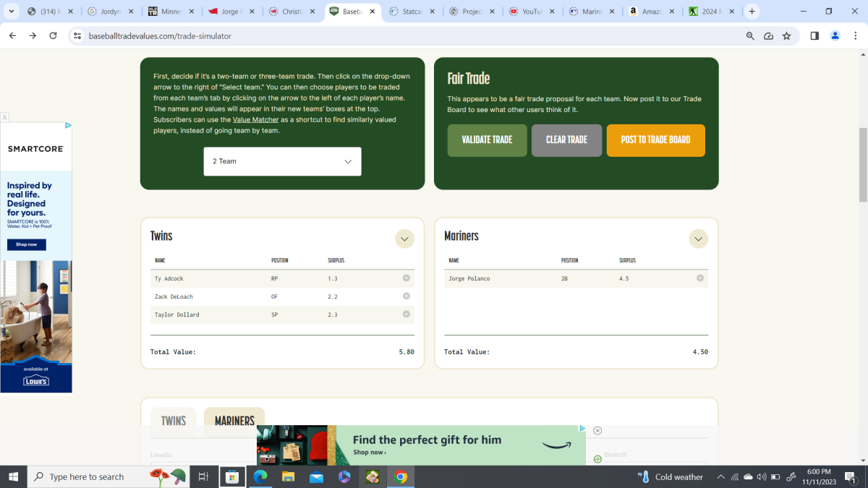The image size is (868, 488).
Task: Open the browser zoom magnifier icon
Action: pos(750,35)
